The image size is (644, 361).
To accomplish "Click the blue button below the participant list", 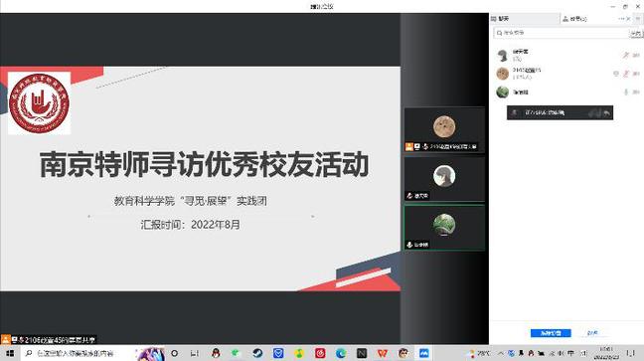I will pyautogui.click(x=551, y=332).
